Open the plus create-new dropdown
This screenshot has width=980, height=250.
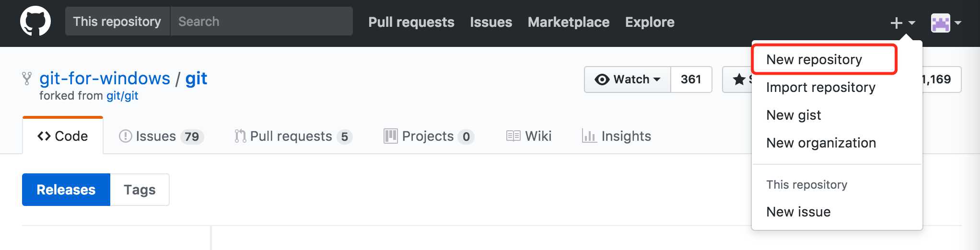pos(903,23)
